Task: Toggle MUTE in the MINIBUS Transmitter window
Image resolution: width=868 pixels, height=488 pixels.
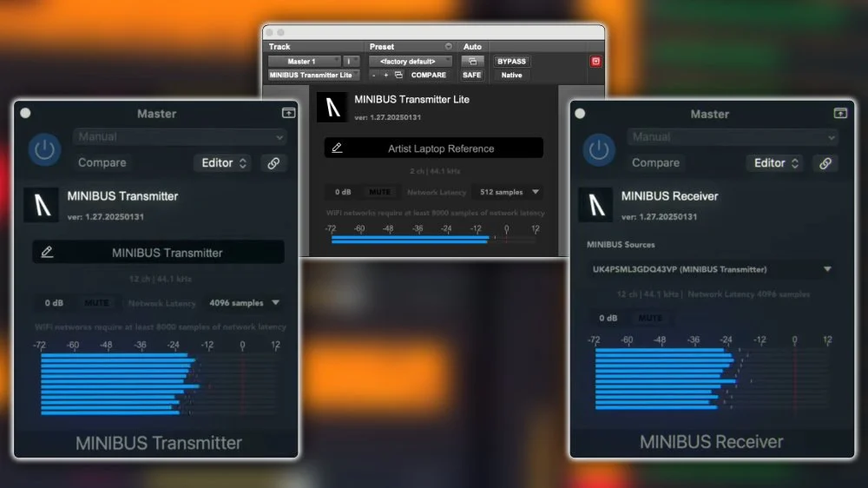Action: coord(96,303)
